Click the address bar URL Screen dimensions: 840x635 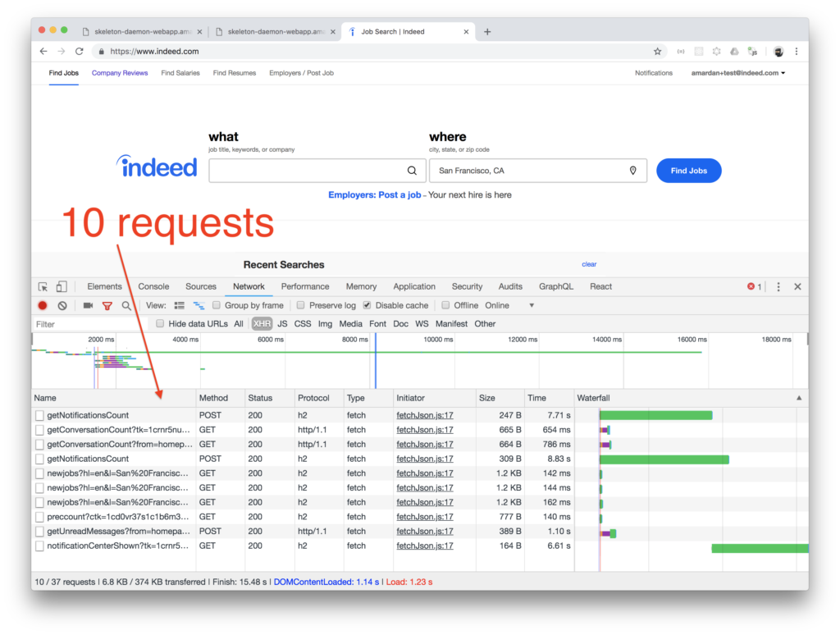tap(154, 52)
